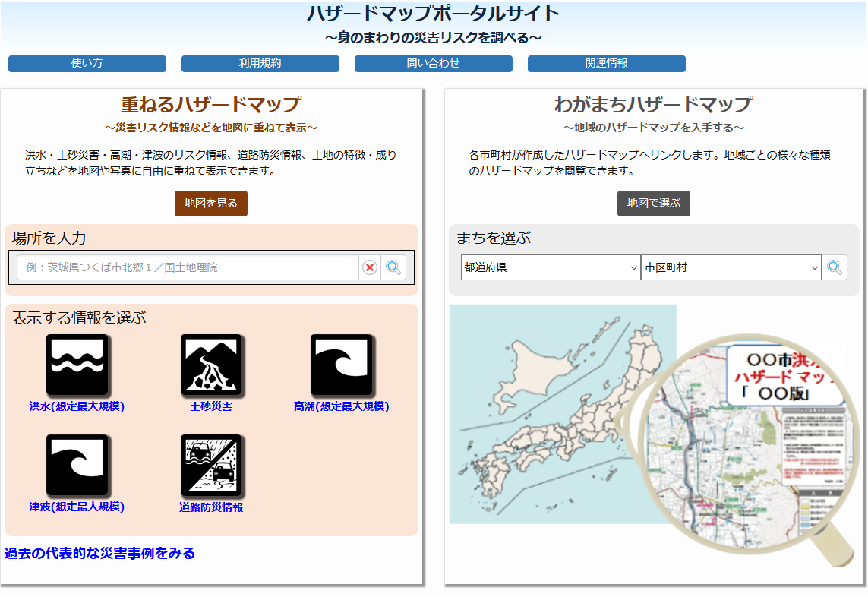Click the magnifier search icon beside location field
The image size is (868, 597).
click(393, 267)
